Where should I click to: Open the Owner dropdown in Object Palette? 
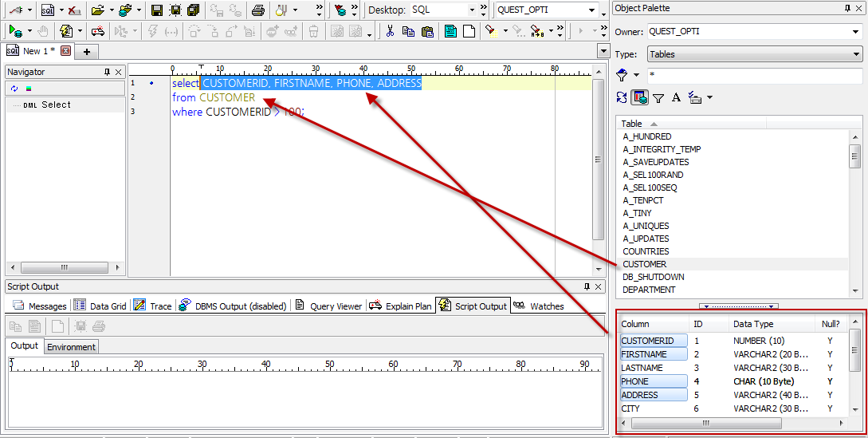pos(857,32)
